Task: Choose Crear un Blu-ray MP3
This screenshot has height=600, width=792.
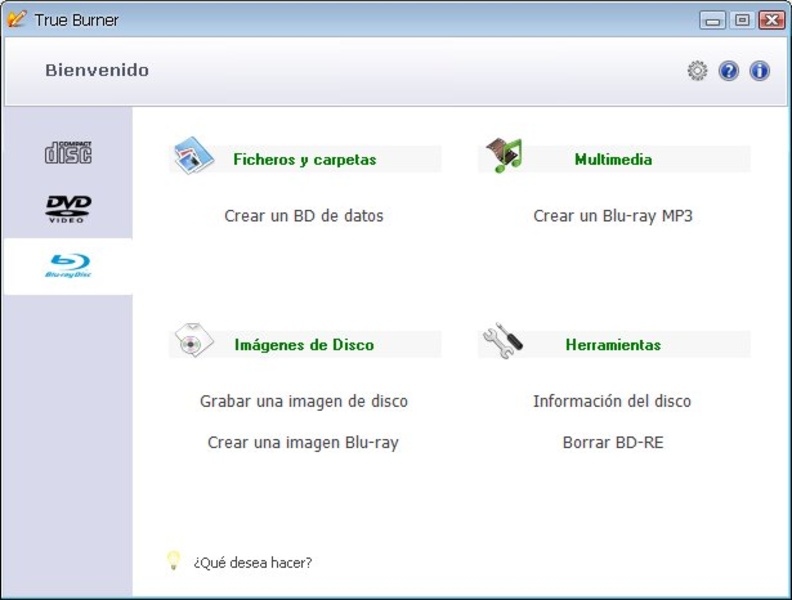Action: (613, 216)
